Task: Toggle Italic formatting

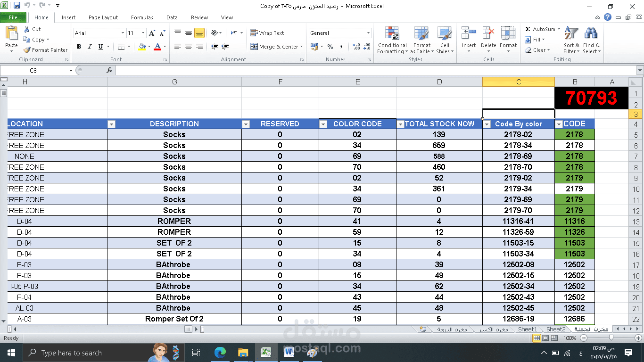Action: 90,47
